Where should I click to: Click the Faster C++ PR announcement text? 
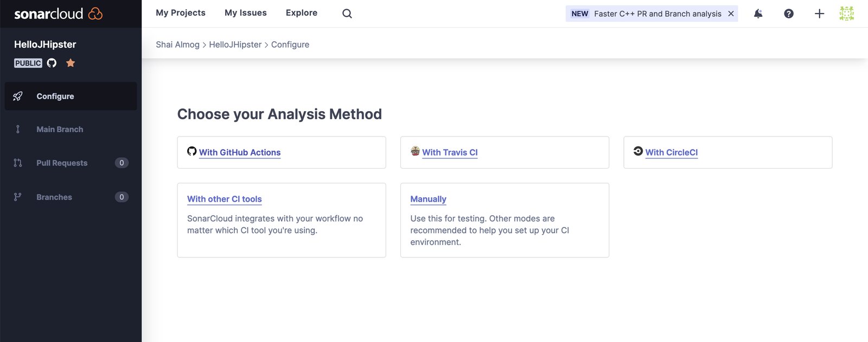[658, 14]
